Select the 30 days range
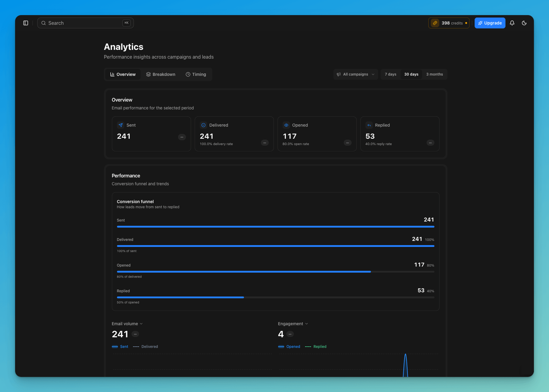Screen dimensions: 549x392 coord(411,74)
